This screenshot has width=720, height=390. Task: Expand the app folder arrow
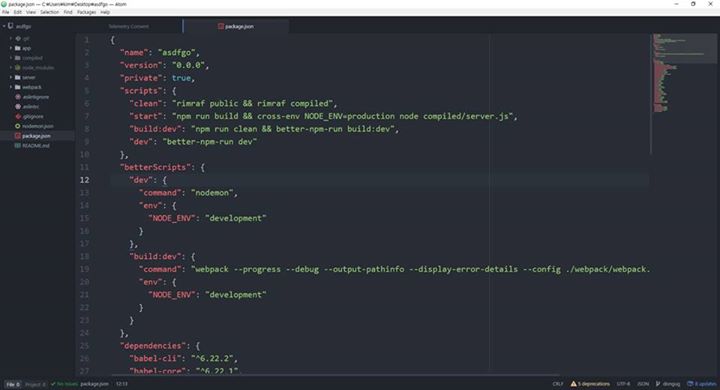[x=11, y=48]
